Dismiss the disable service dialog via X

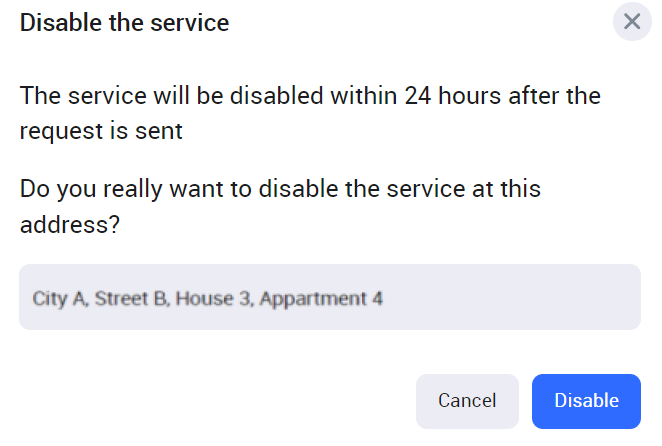point(632,22)
